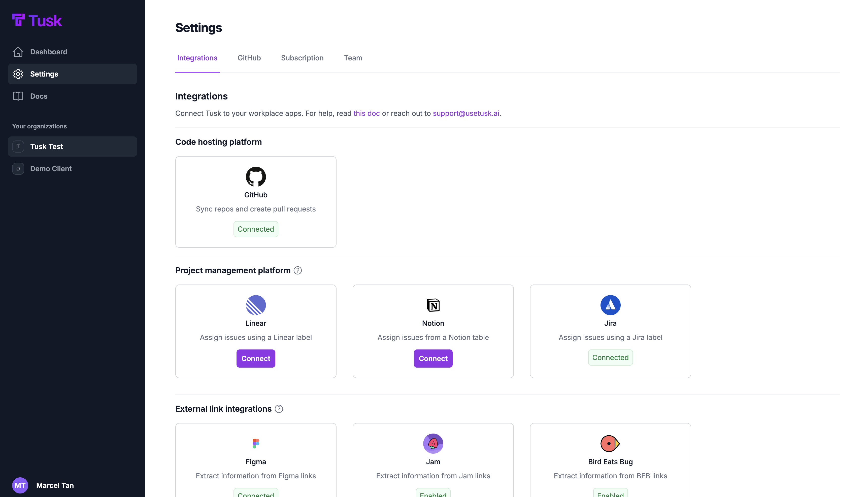The height and width of the screenshot is (497, 868).
Task: Click the Tusk logo
Action: tap(37, 20)
